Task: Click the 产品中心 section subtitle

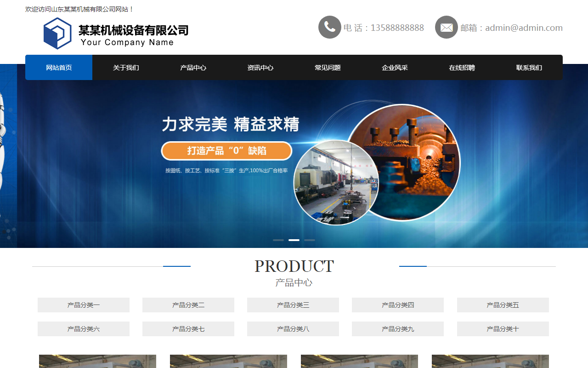Action: 294,282
